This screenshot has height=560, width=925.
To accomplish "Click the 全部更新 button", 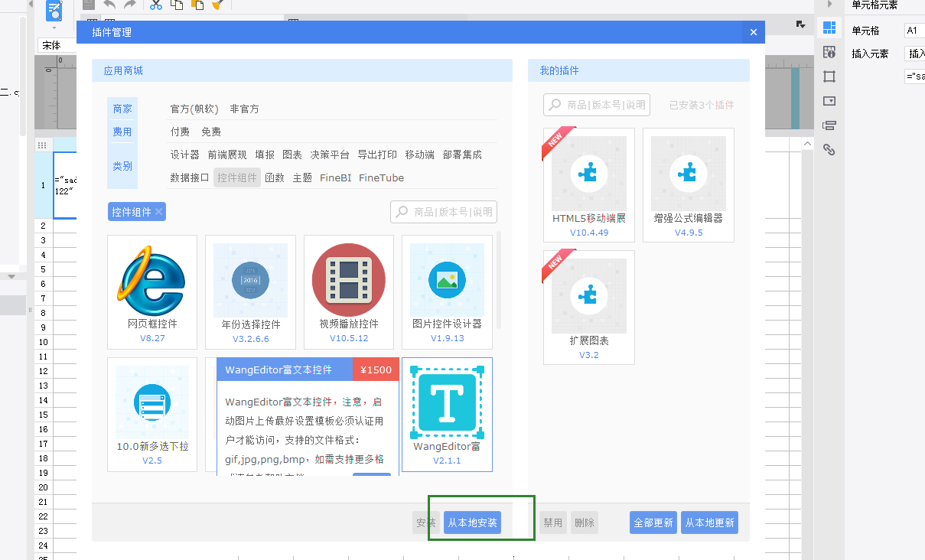I will (653, 523).
